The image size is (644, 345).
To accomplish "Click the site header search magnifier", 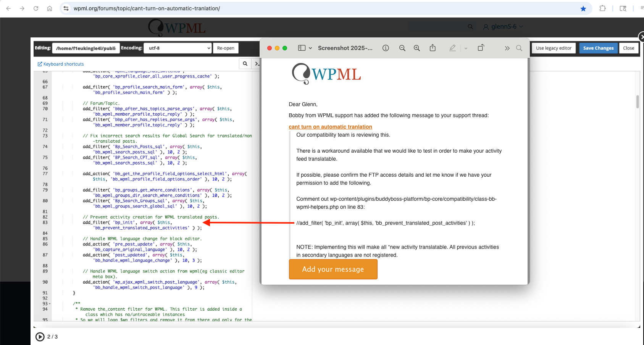I will 470,27.
